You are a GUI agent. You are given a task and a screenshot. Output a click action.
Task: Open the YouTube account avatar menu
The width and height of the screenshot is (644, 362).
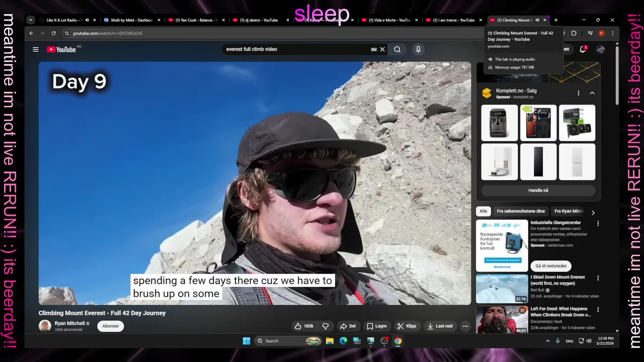600,49
